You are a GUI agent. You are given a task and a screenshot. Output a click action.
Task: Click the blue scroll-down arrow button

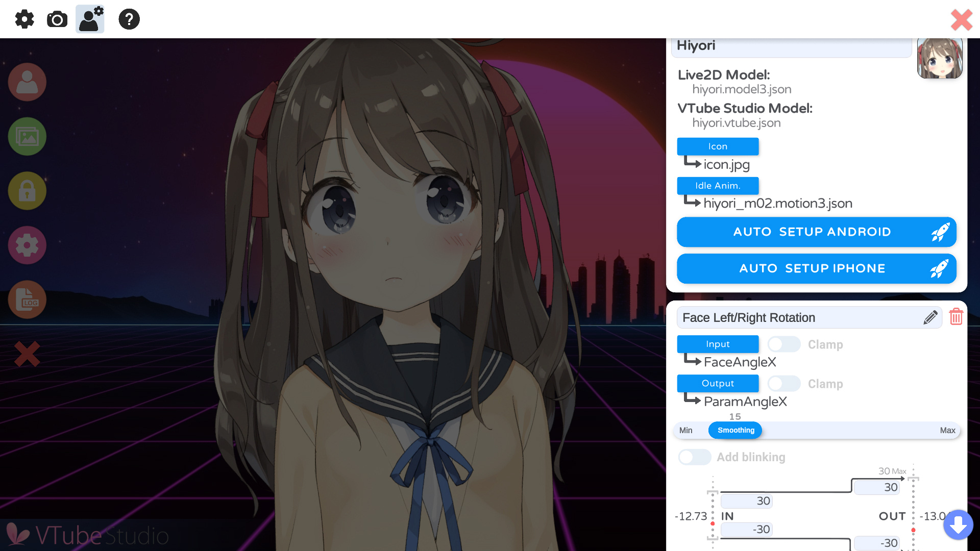(958, 524)
